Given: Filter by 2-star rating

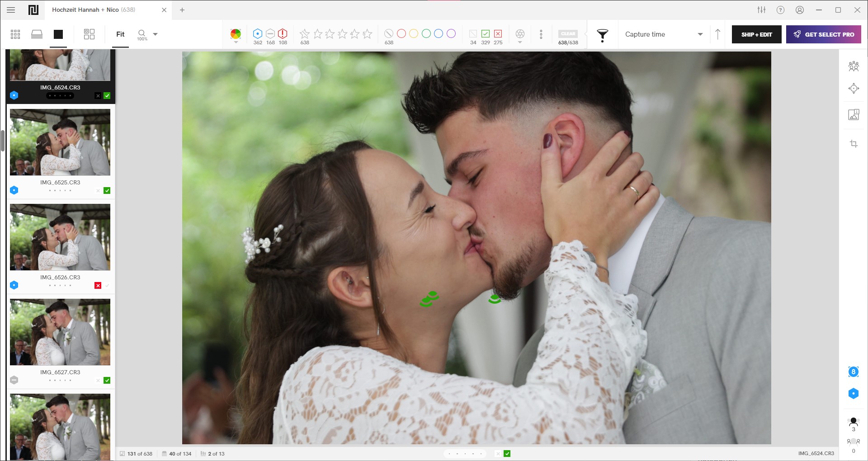Looking at the screenshot, I should pos(330,34).
